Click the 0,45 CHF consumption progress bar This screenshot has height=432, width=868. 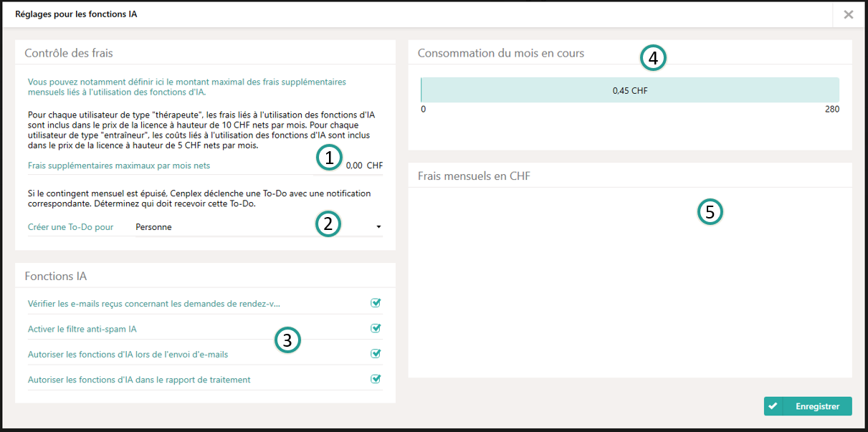629,90
